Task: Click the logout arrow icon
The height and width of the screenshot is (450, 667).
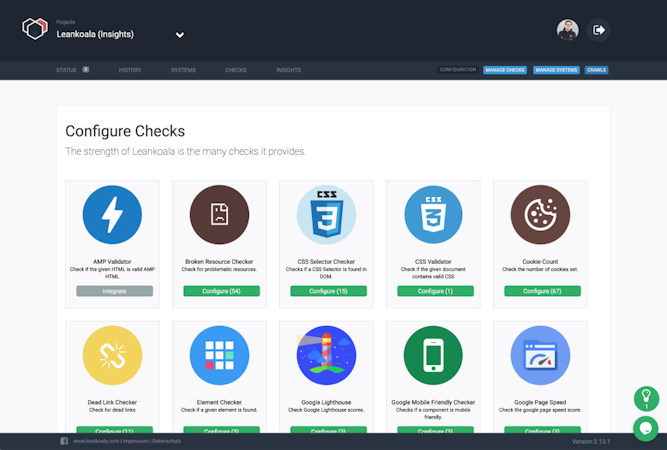Action: click(x=599, y=30)
